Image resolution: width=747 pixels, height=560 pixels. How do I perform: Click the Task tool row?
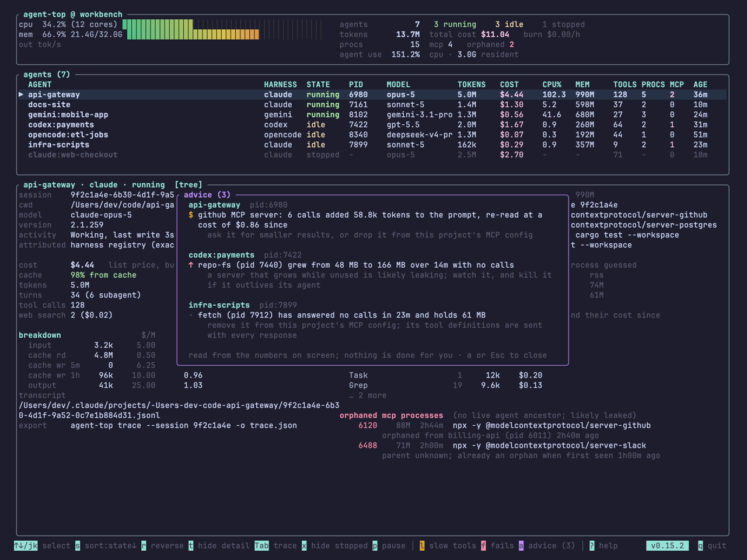(x=446, y=375)
